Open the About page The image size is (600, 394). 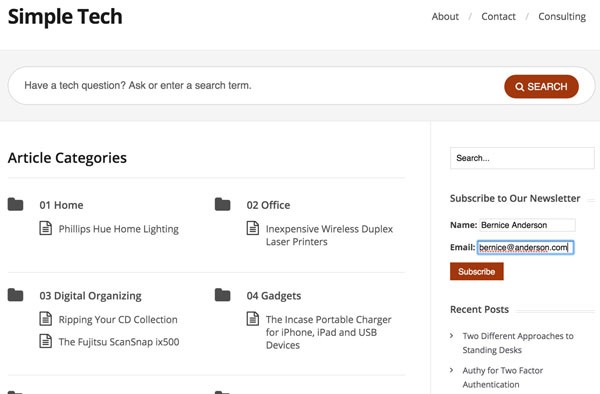[x=445, y=16]
